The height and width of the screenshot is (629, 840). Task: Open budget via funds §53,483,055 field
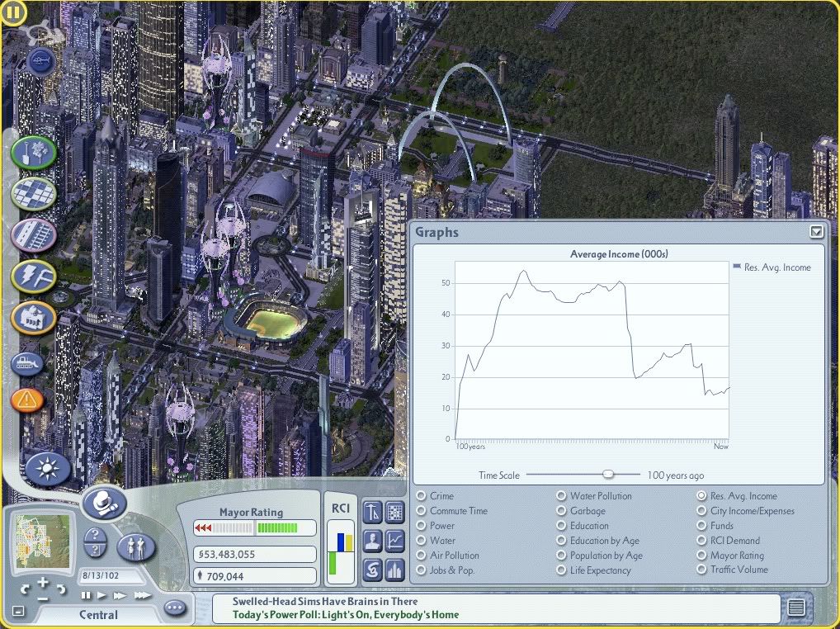[x=254, y=555]
